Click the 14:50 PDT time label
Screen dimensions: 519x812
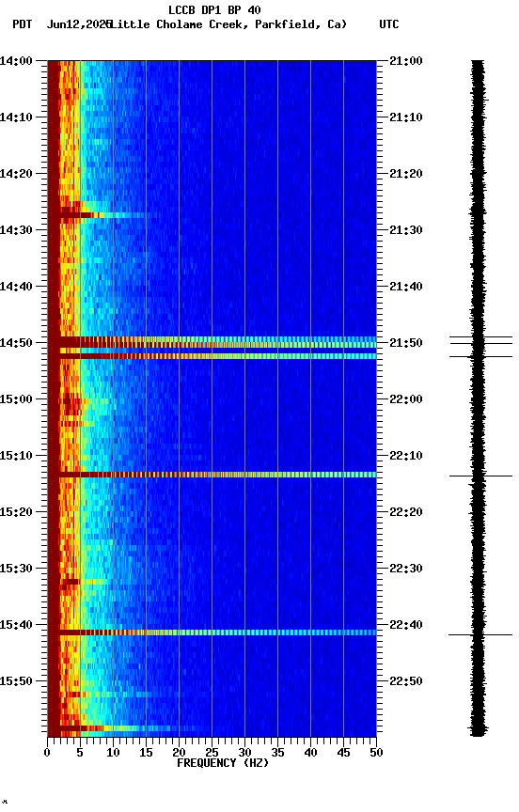click(x=16, y=343)
